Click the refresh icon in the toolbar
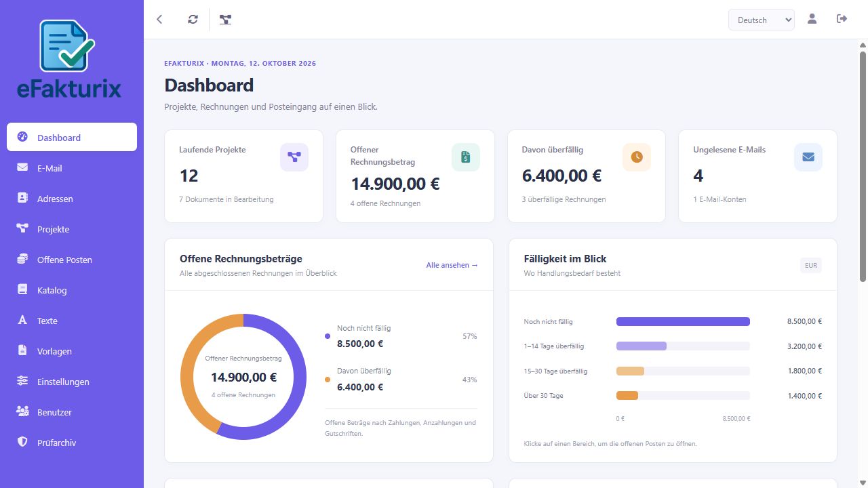Image resolution: width=868 pixels, height=488 pixels. [x=193, y=20]
